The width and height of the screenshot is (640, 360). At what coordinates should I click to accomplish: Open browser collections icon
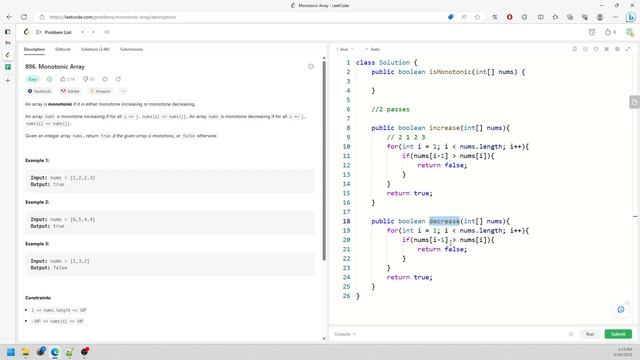click(570, 17)
